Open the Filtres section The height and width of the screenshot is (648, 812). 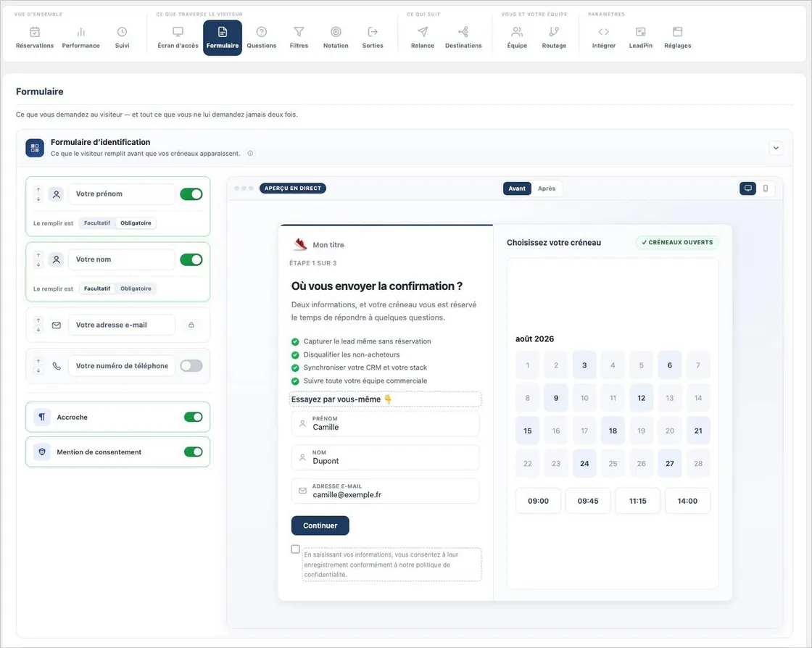[x=299, y=38]
